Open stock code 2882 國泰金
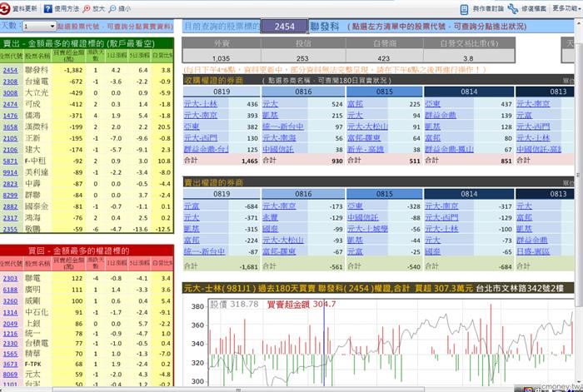Viewport: 583px width, 392px height. point(10,206)
